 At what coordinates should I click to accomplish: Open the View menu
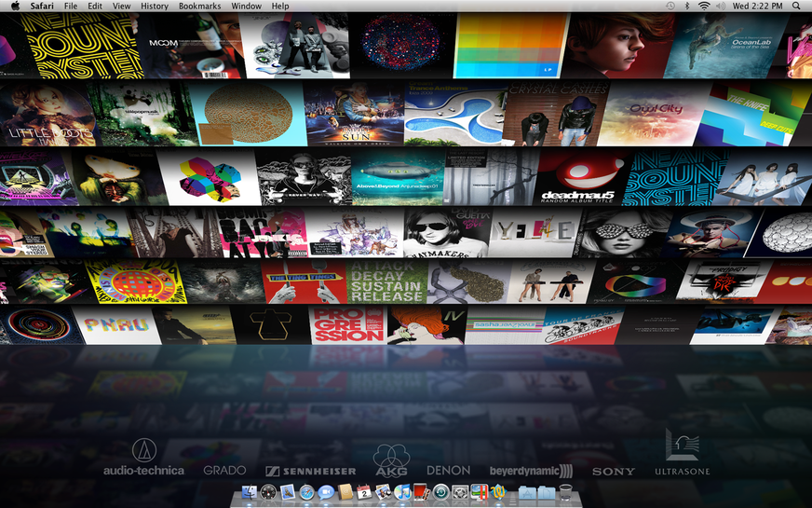click(122, 6)
